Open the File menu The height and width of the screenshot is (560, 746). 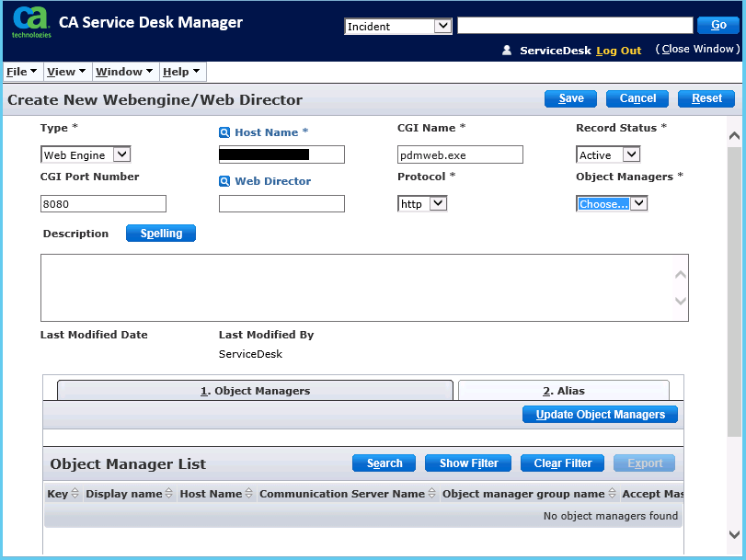tap(21, 72)
